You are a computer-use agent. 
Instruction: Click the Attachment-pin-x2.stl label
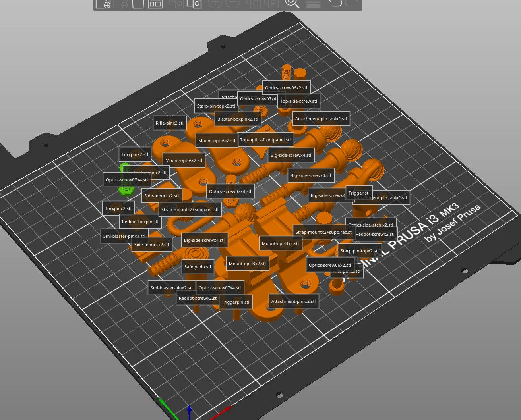(293, 301)
